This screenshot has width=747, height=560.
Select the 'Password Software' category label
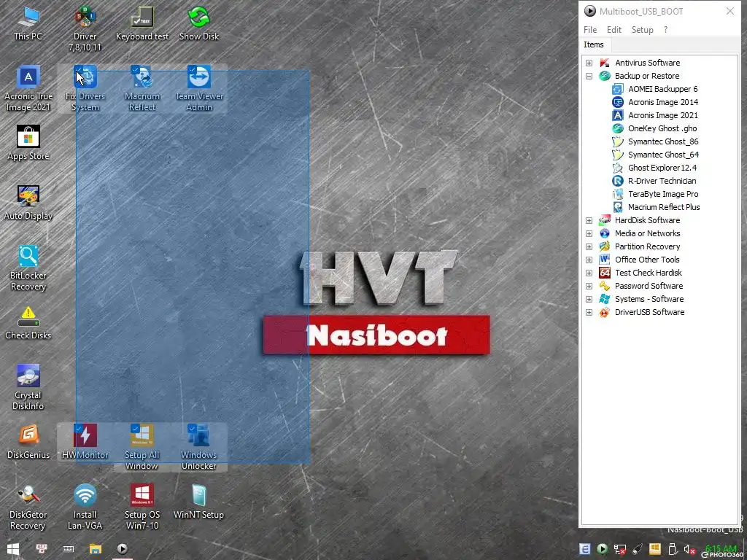click(x=649, y=286)
